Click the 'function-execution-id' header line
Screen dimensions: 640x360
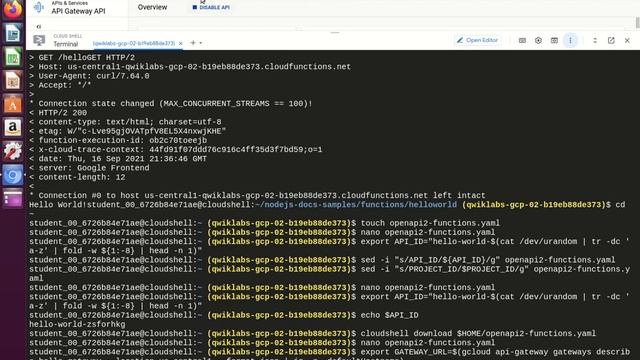(118, 140)
